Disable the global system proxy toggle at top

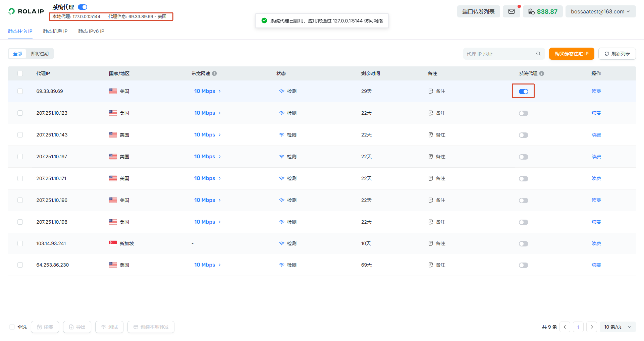(83, 7)
